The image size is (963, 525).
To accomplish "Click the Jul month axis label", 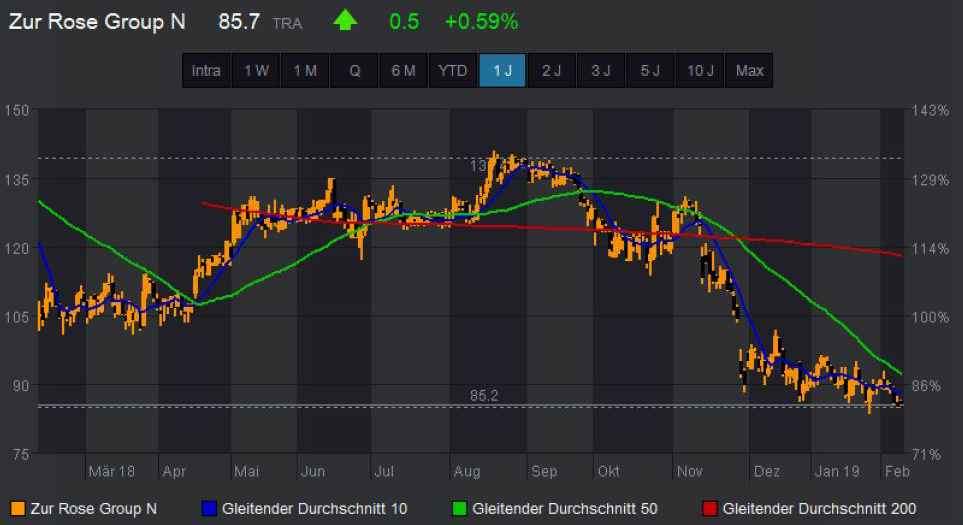I will pyautogui.click(x=384, y=472).
